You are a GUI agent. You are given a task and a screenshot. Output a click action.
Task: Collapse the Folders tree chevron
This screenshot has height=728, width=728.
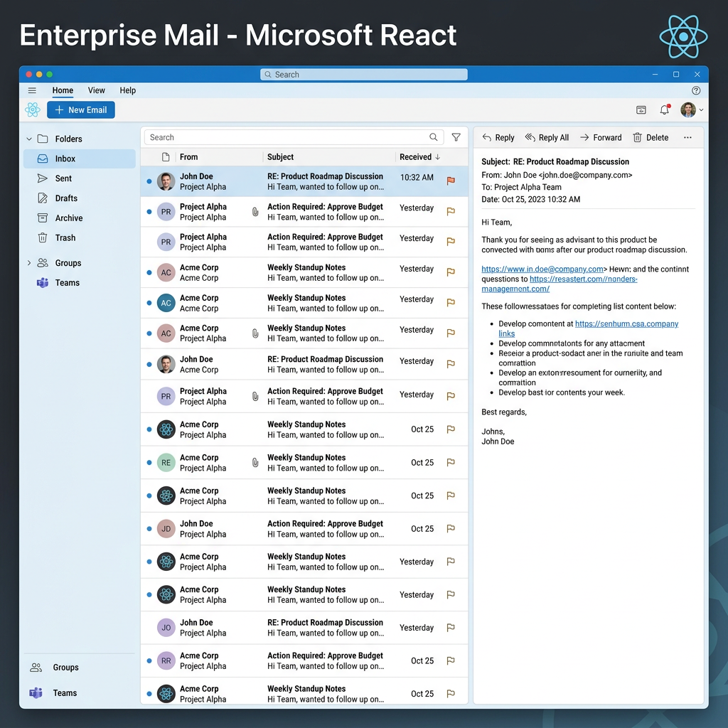29,139
